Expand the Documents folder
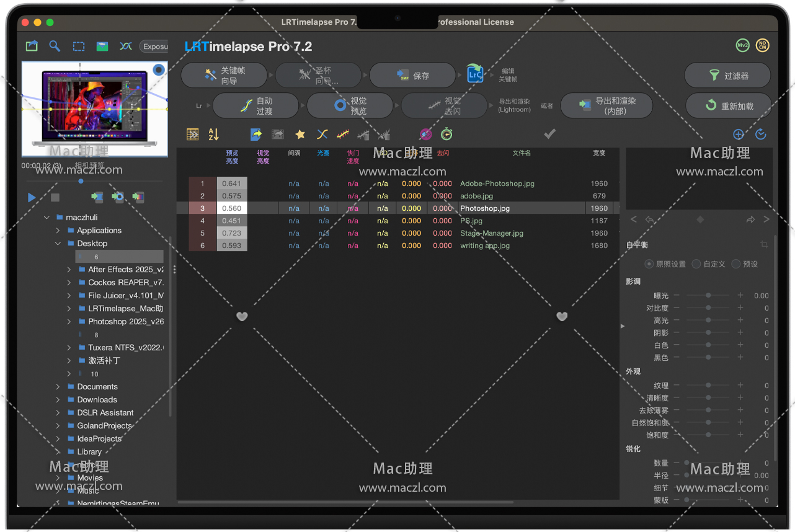Image resolution: width=795 pixels, height=532 pixels. [x=58, y=387]
